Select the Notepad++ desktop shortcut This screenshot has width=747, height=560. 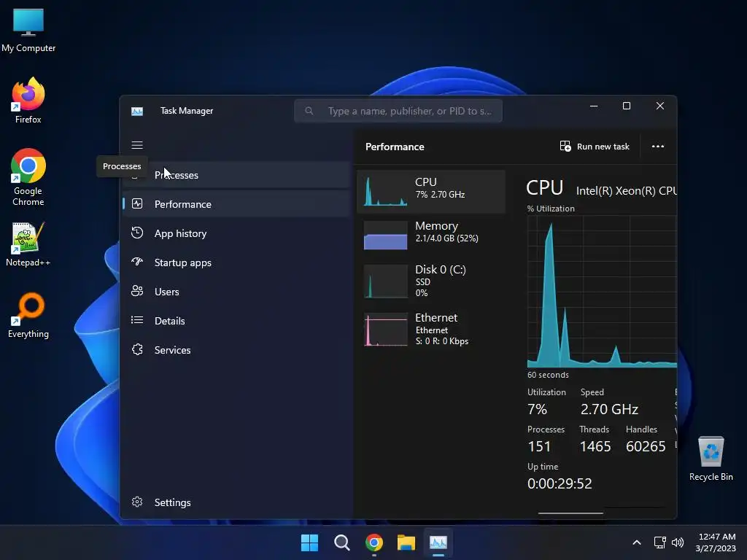pos(28,244)
